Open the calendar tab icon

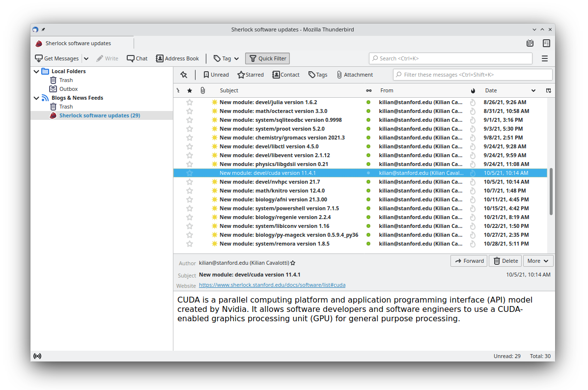530,43
